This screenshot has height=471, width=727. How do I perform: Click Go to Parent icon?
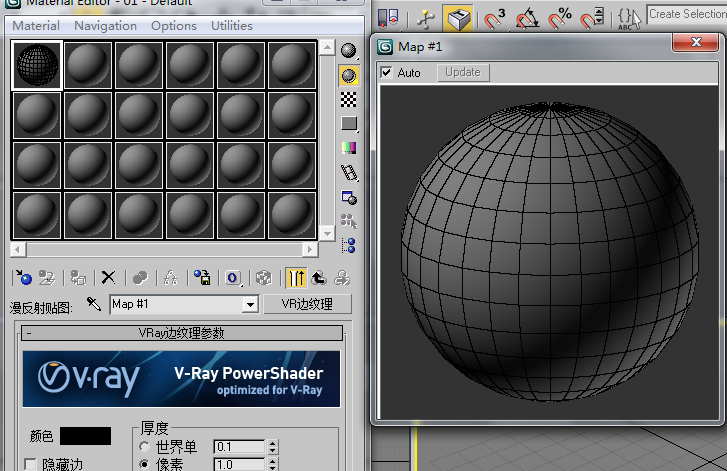click(x=319, y=278)
